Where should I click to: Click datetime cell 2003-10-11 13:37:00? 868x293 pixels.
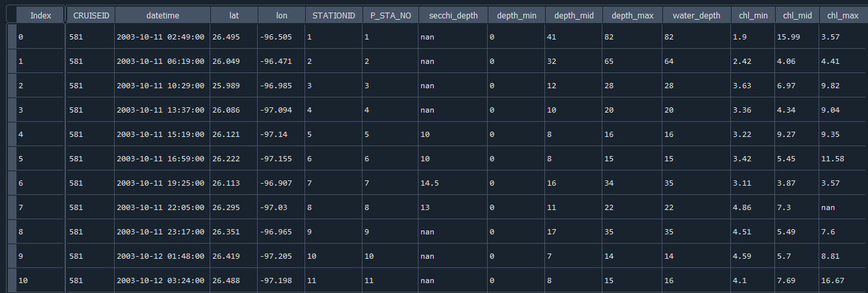pos(162,109)
